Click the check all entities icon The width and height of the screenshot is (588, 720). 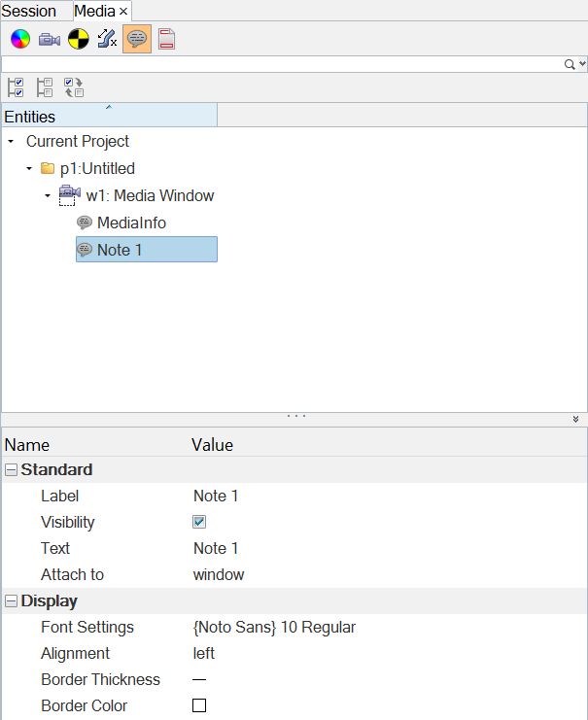tap(16, 87)
